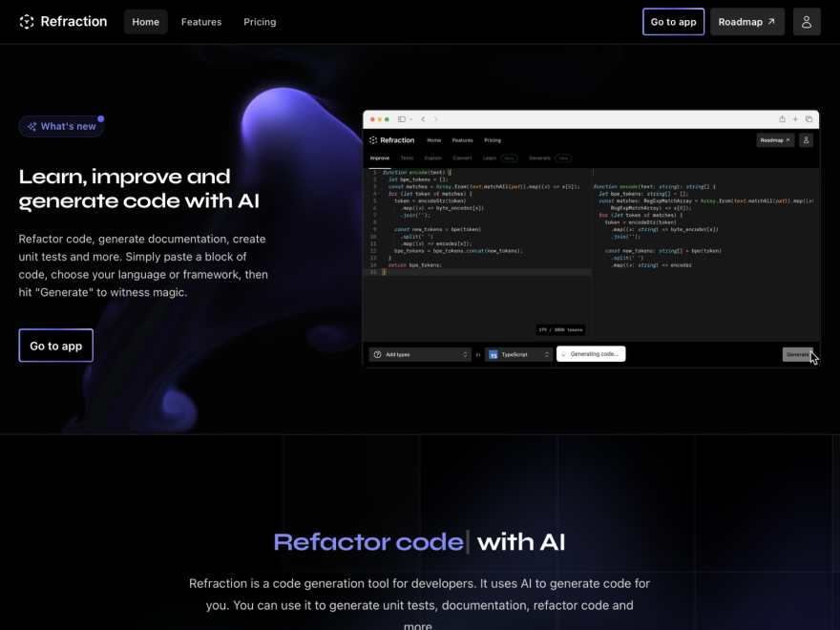Click the Generate button in app preview

[797, 354]
